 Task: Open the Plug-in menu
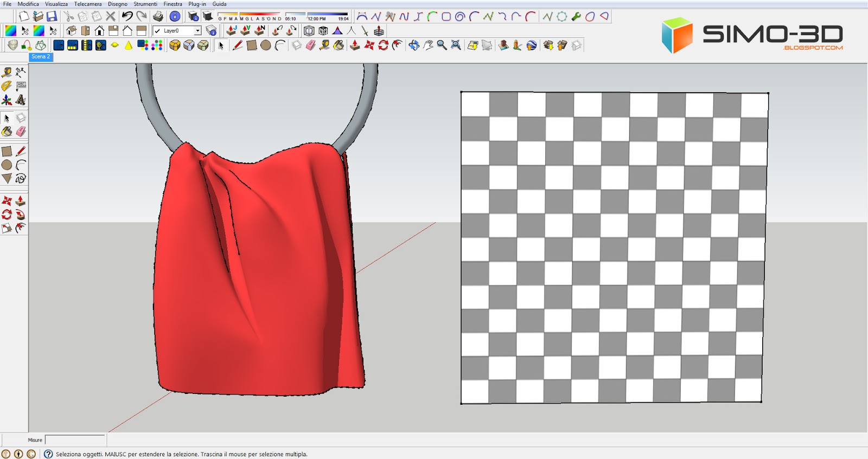[197, 4]
